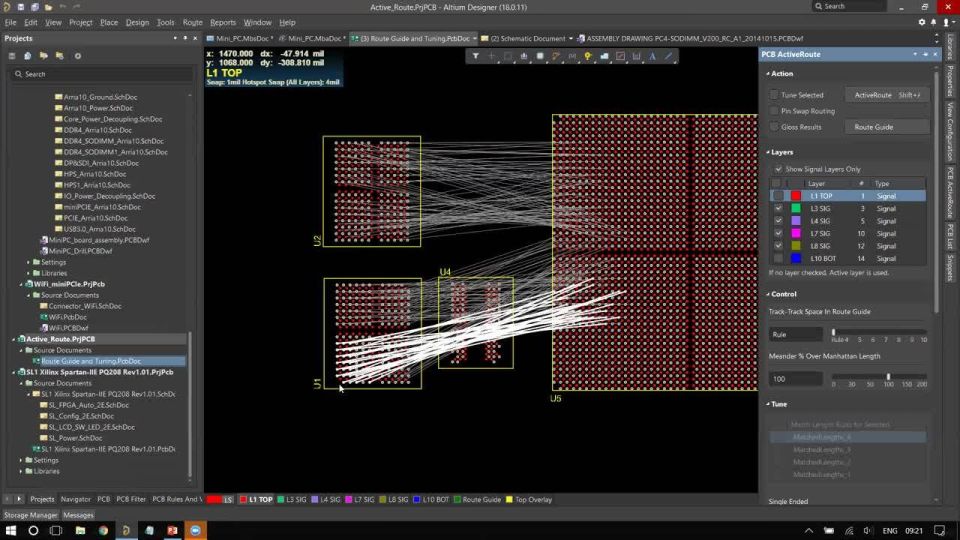Click the place dimension tool icon

point(636,56)
